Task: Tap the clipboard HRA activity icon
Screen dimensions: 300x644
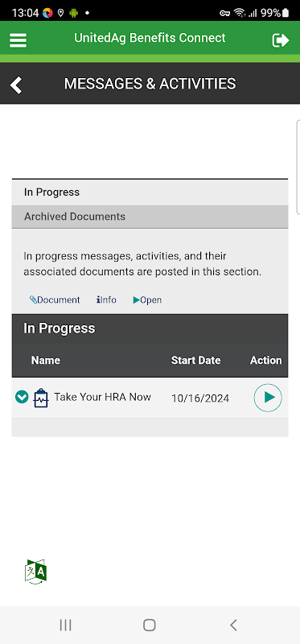Action: [41, 398]
